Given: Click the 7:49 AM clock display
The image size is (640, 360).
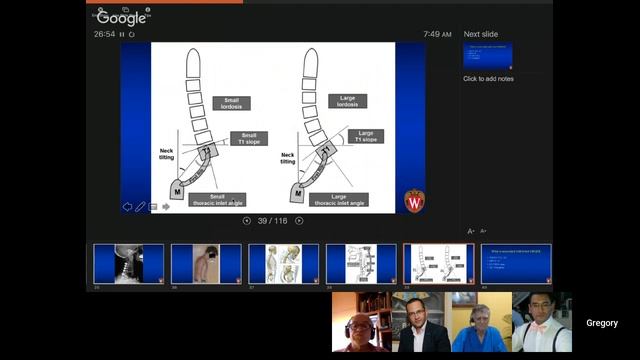Looking at the screenshot, I should (x=437, y=34).
